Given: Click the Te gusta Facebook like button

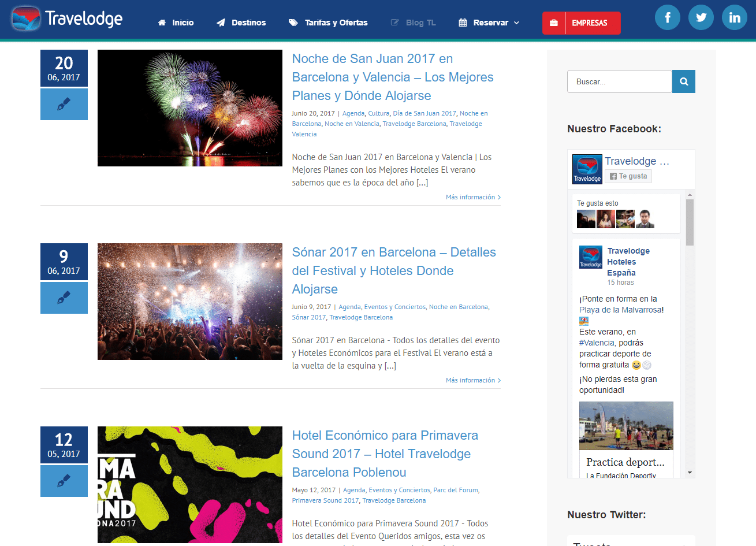Looking at the screenshot, I should pyautogui.click(x=628, y=176).
